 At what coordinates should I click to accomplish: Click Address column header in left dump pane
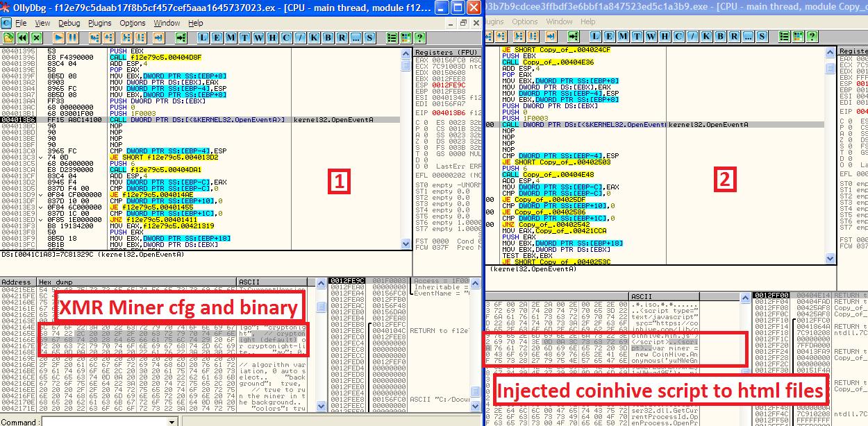click(19, 282)
